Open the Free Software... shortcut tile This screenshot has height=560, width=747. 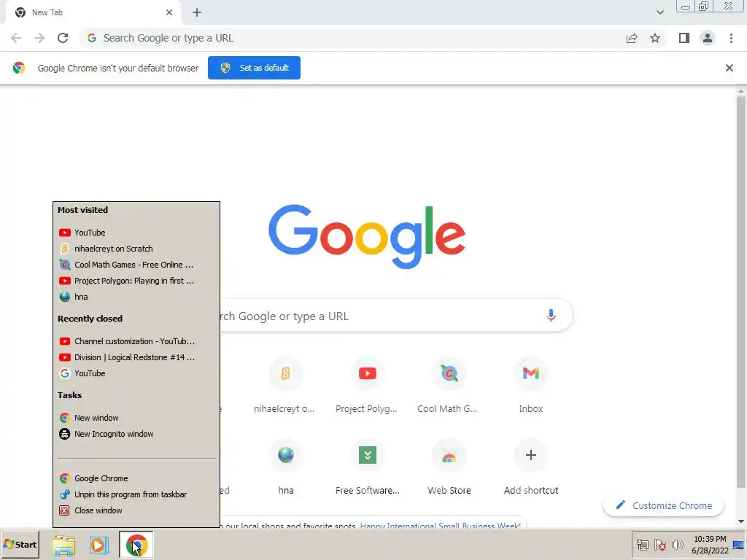coord(367,467)
